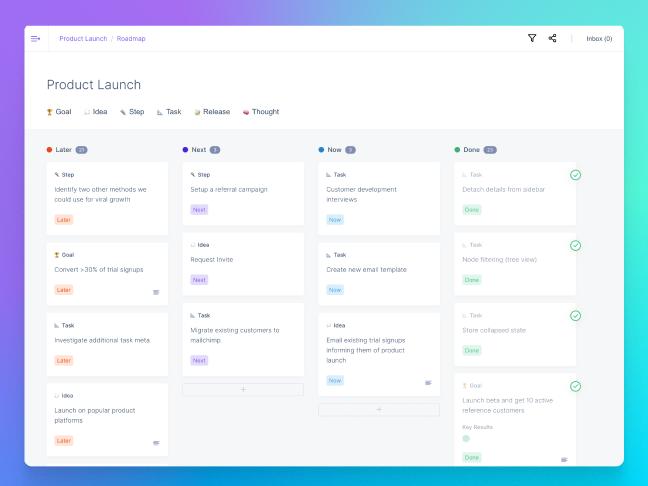Select the Release type filter
Screen dimensions: 648x486
(212, 112)
